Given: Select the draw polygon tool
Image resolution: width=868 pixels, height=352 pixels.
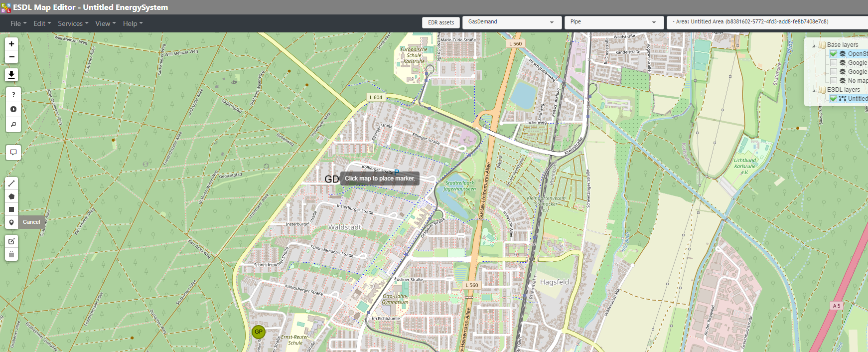Looking at the screenshot, I should click(x=11, y=196).
